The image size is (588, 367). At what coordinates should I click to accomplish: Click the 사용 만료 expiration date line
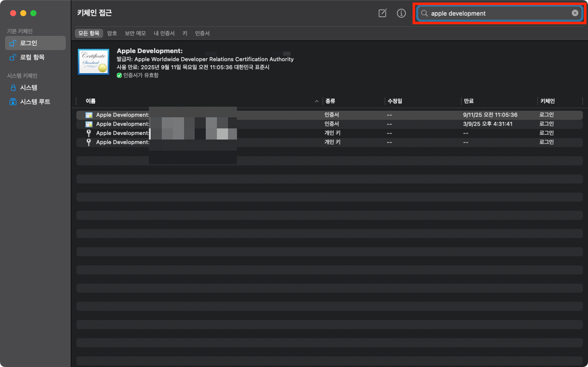coord(193,67)
